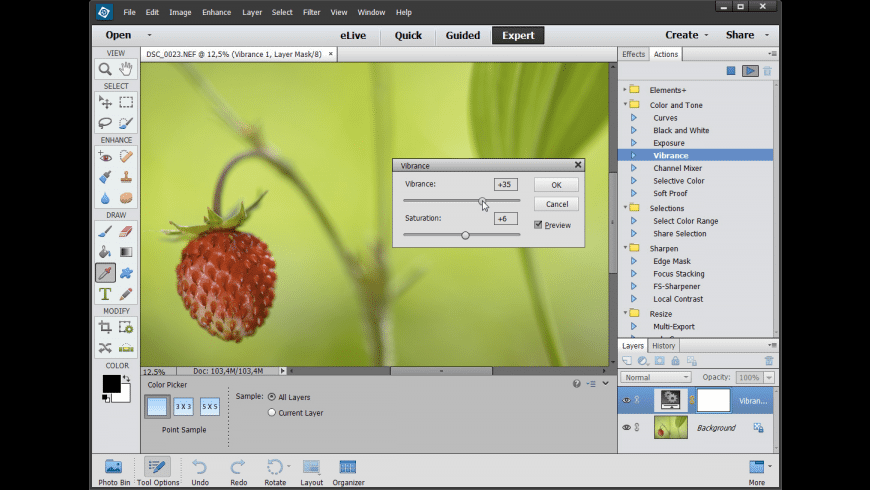This screenshot has width=870, height=490.
Task: Toggle the Preview checkbox in Vibrance dialog
Action: click(x=538, y=225)
